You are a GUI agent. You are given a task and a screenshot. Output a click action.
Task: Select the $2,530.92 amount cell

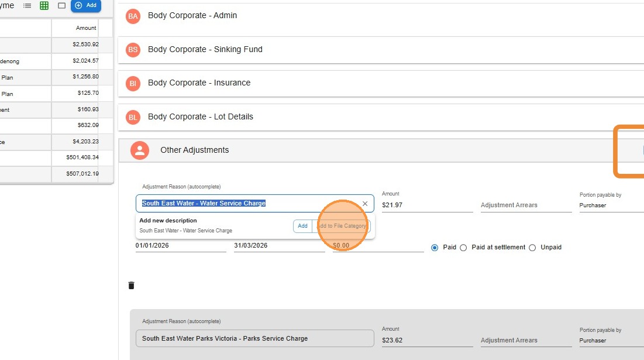click(75, 44)
